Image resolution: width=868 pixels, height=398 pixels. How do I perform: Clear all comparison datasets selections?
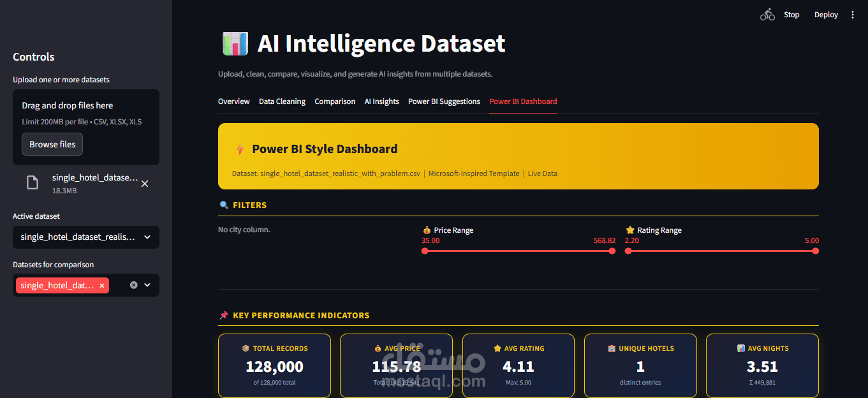click(133, 285)
